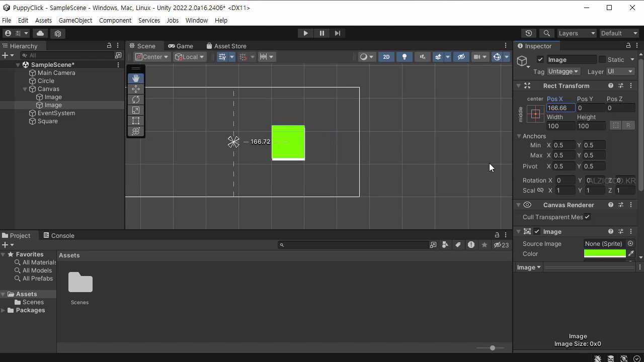Open the Scenes folder thumbnail

coord(80,283)
